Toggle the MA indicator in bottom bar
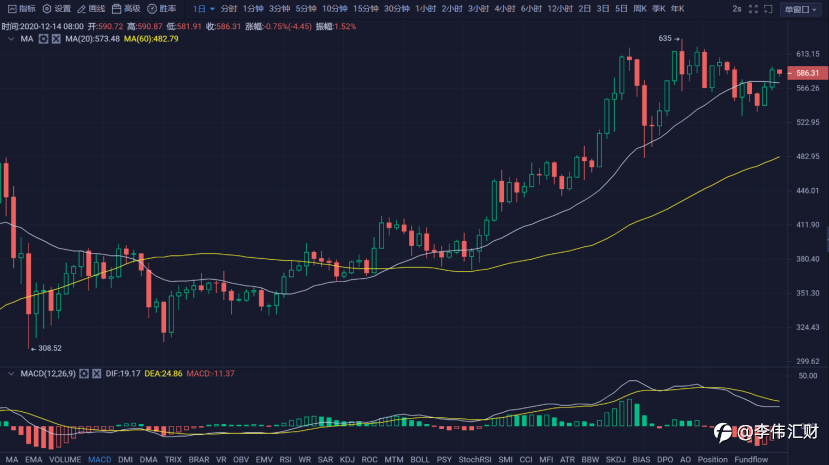829x465 pixels. point(12,459)
